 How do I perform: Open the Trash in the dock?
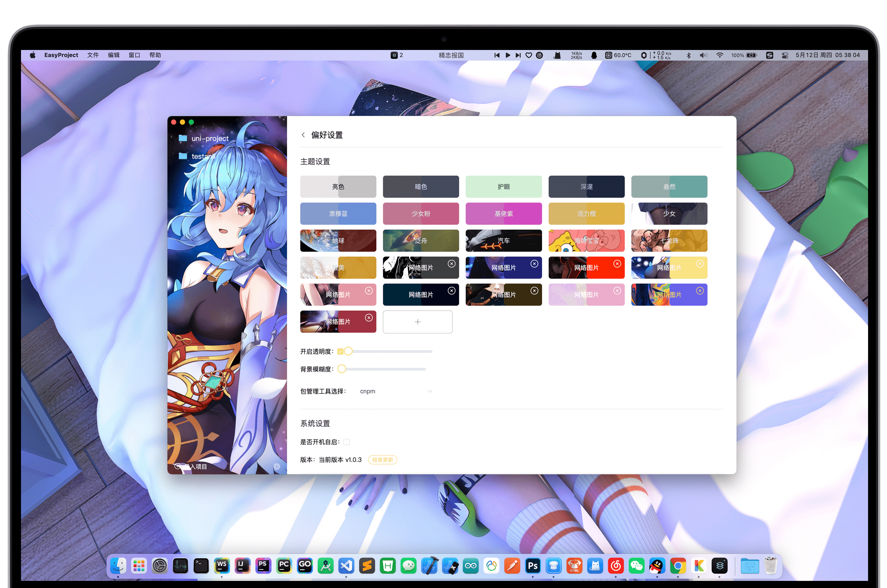pyautogui.click(x=770, y=566)
